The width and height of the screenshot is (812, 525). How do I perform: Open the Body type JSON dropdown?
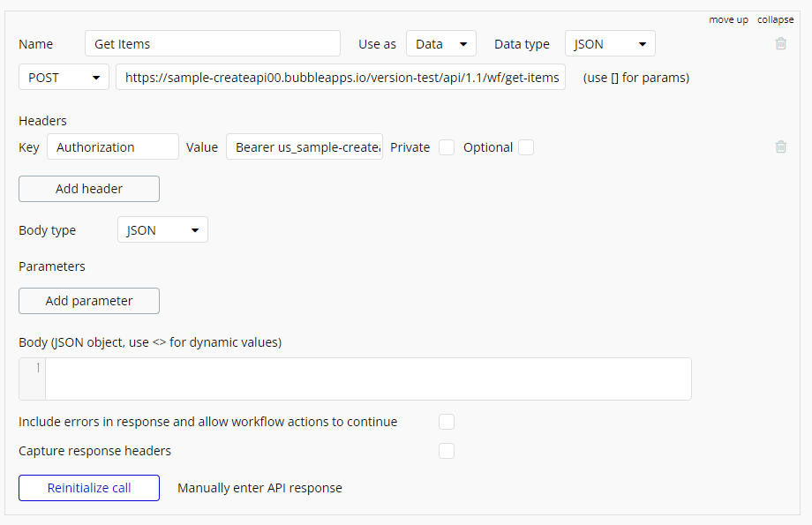click(162, 230)
